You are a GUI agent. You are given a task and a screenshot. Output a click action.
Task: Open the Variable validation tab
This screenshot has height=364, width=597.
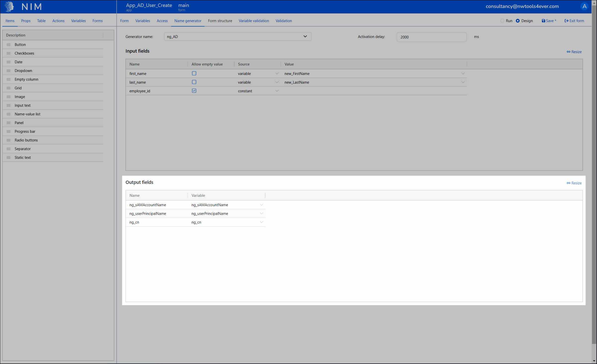tap(254, 21)
